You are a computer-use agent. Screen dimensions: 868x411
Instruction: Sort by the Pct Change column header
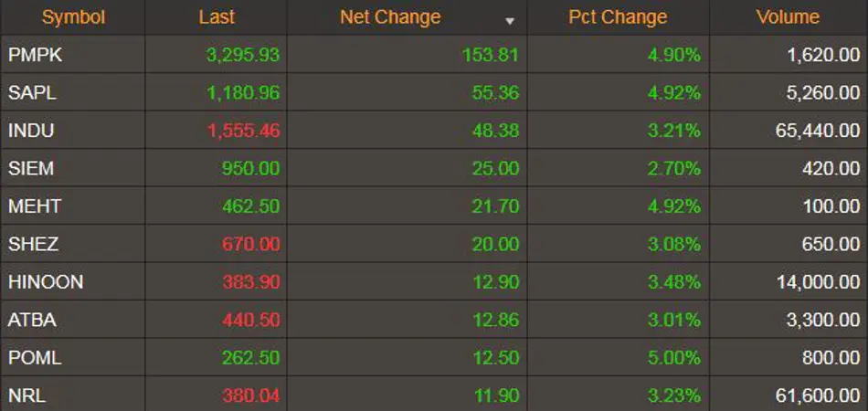tap(618, 17)
